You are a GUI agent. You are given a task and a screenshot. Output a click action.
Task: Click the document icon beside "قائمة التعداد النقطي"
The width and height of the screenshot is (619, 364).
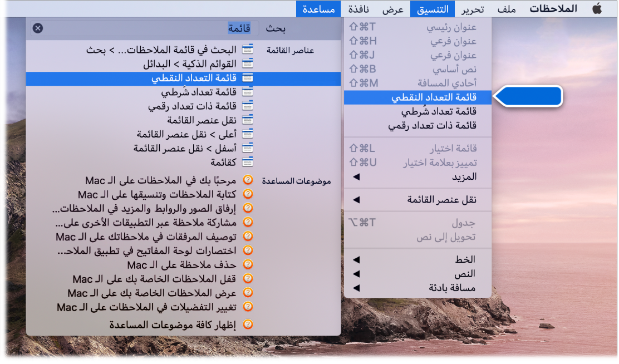[x=247, y=78]
